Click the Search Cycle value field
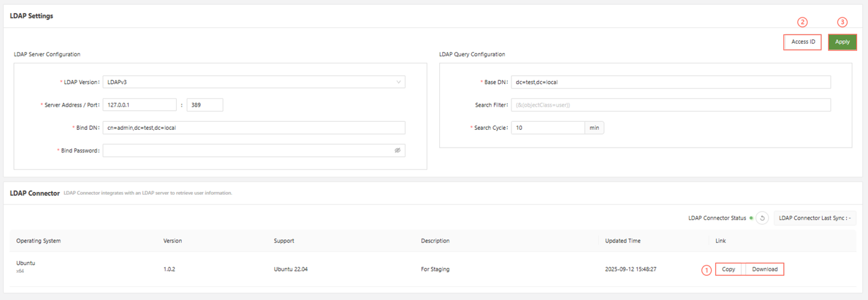This screenshot has height=300, width=868. [x=548, y=128]
